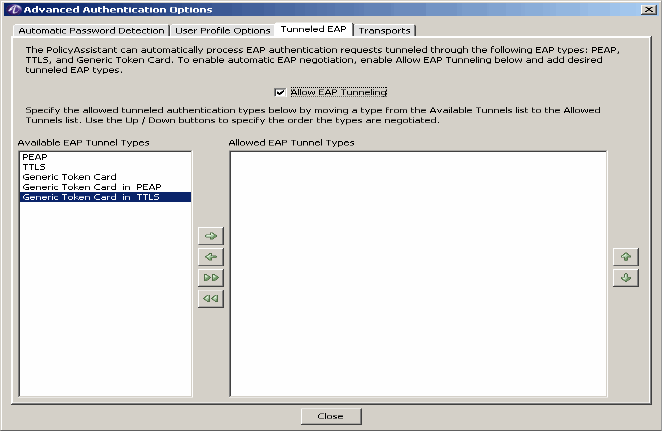Switch to User Profile Options tab
Screen dimensions: 662x431
[222, 30]
